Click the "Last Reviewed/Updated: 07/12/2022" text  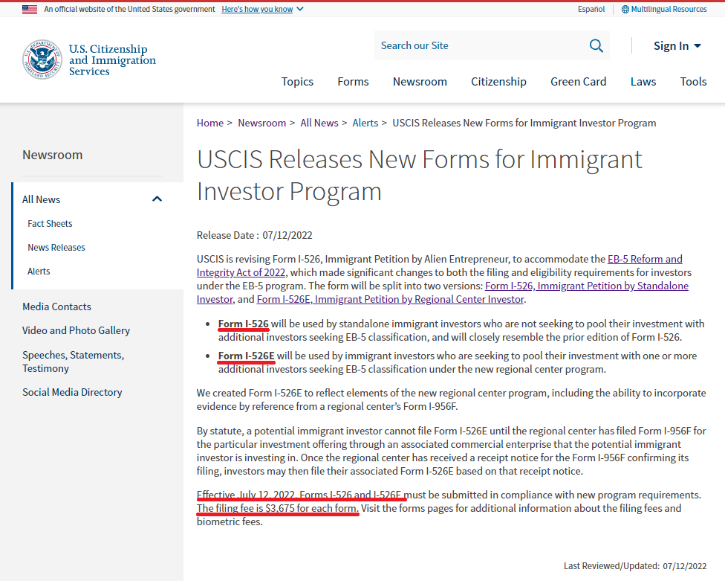click(x=635, y=566)
